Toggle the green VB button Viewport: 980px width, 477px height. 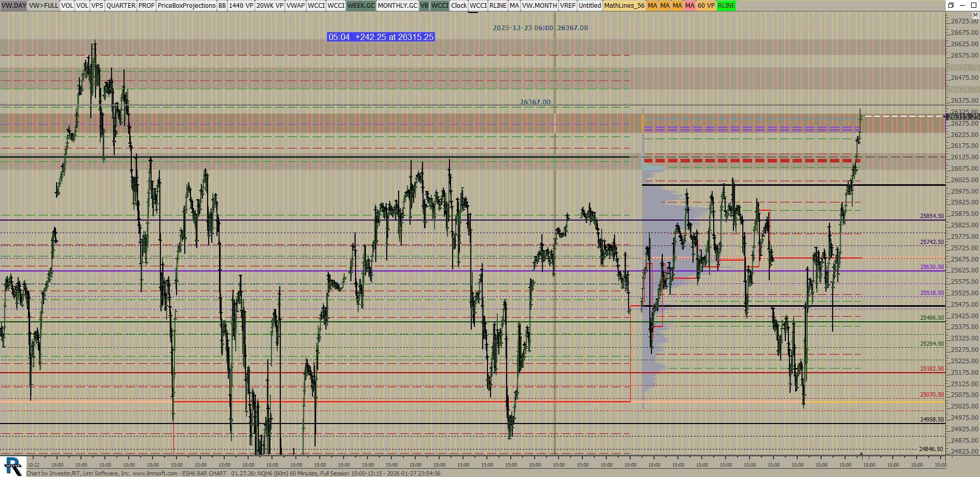424,6
